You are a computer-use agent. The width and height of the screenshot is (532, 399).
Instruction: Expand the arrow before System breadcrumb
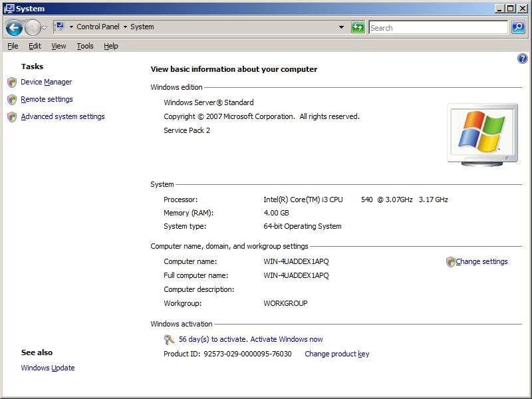125,27
